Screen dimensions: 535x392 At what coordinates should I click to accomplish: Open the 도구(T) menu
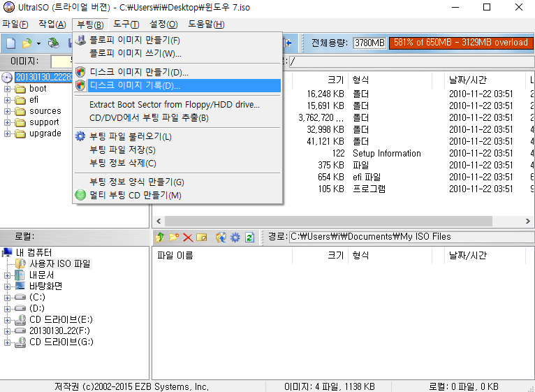[x=126, y=24]
